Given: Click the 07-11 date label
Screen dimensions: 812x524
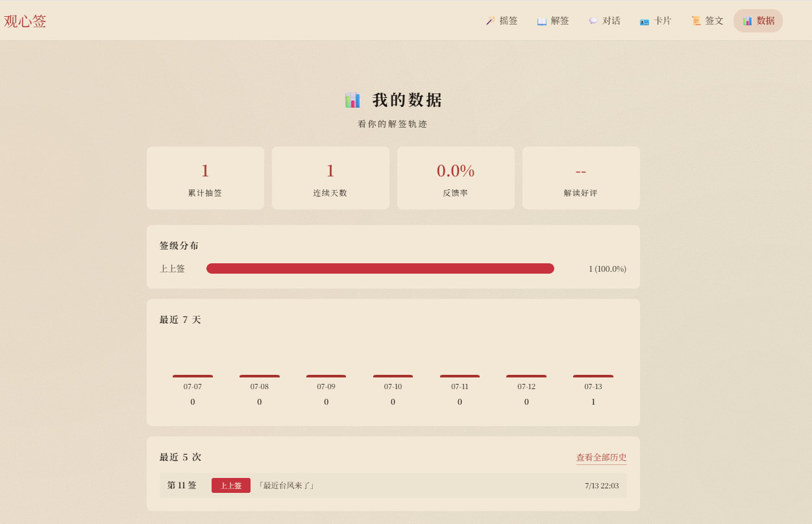Looking at the screenshot, I should tap(460, 387).
